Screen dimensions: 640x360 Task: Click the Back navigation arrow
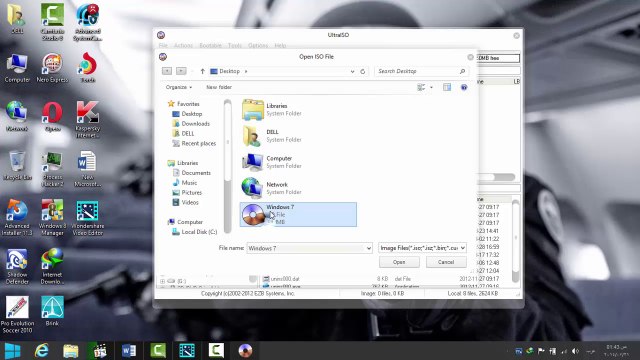[x=167, y=71]
